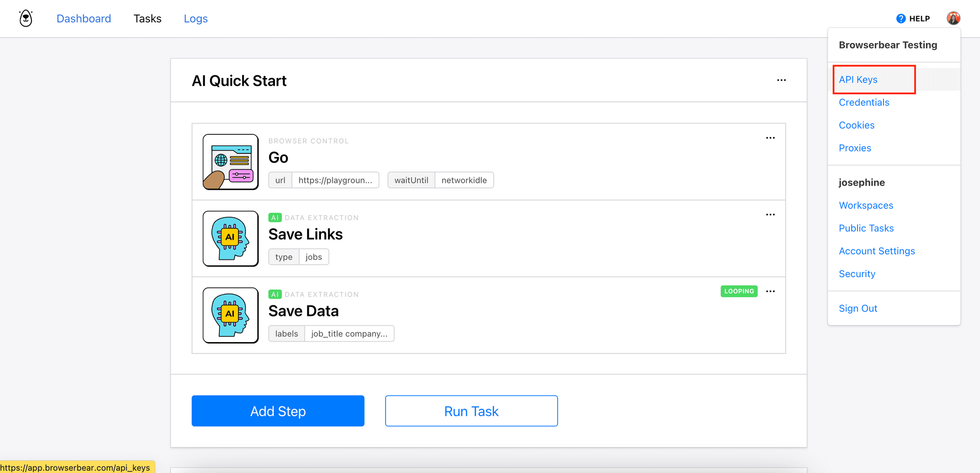Click the Add Step button

tap(277, 411)
